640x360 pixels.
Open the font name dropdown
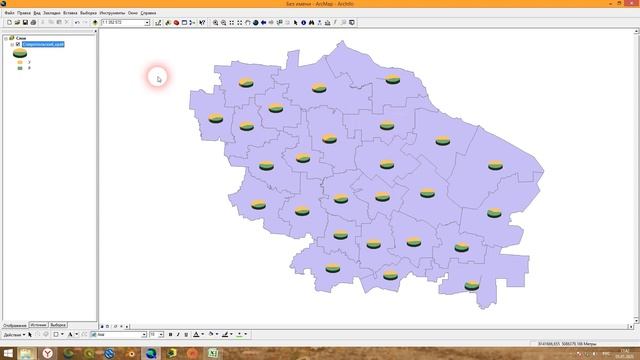144,335
